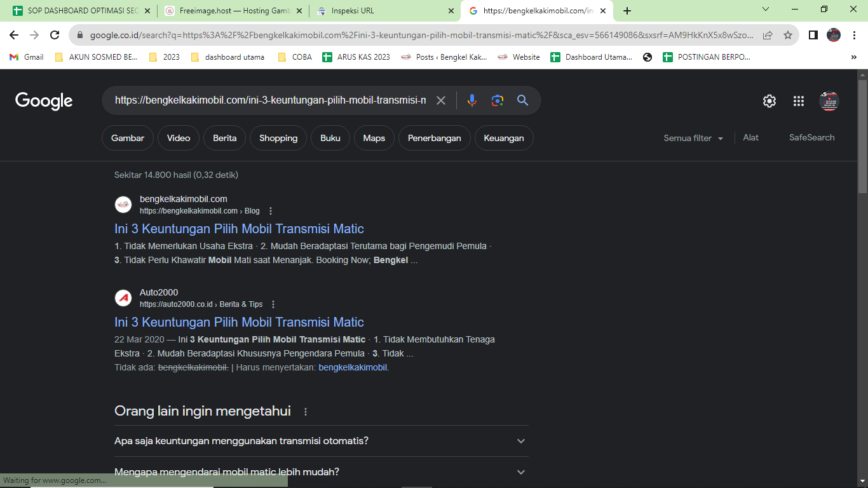Image resolution: width=868 pixels, height=488 pixels.
Task: Select the Shopping search filter
Action: (278, 138)
